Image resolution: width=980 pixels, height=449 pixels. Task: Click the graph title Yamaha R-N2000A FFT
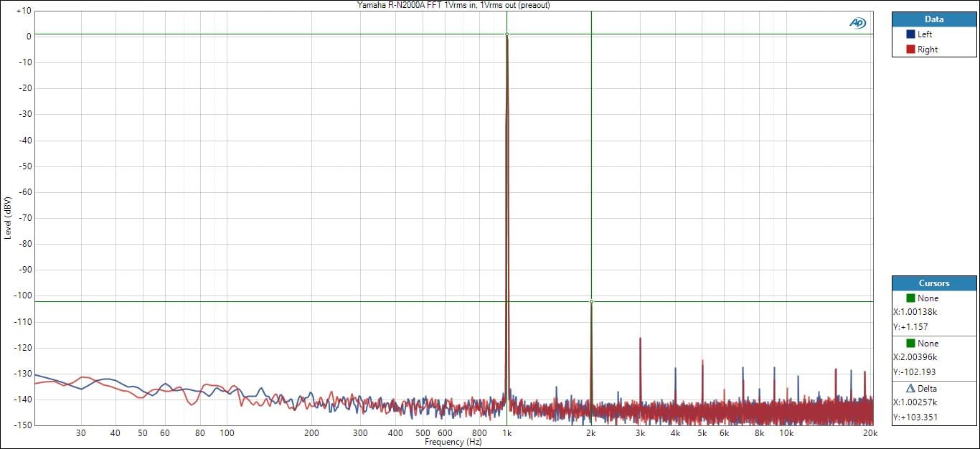pos(453,5)
